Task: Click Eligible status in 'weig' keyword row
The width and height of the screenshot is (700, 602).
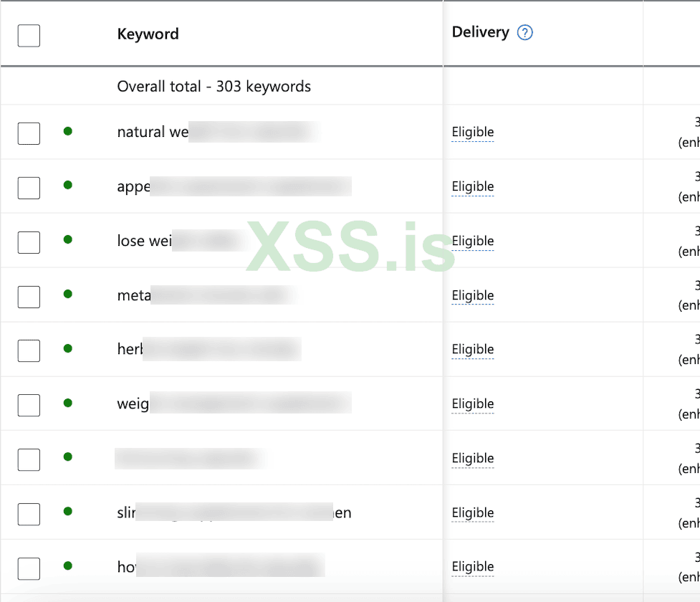Action: (x=473, y=404)
